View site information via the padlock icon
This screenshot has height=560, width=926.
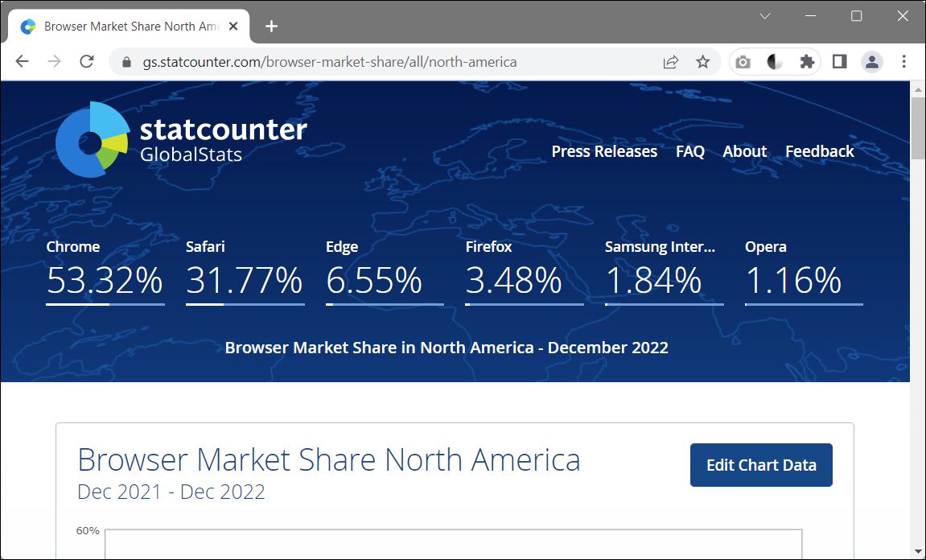(126, 61)
